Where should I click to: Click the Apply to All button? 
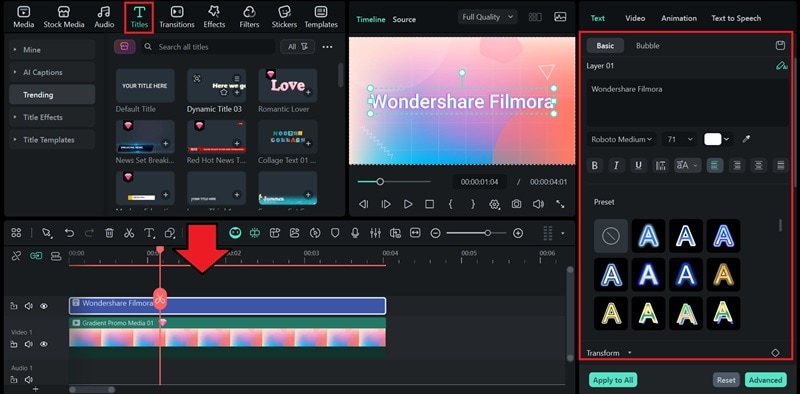(614, 380)
